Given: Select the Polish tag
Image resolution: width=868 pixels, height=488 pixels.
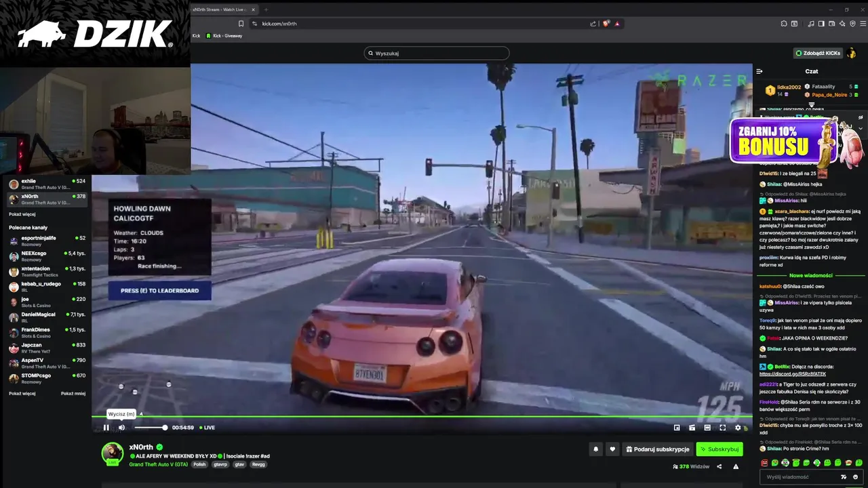Looking at the screenshot, I should (199, 464).
